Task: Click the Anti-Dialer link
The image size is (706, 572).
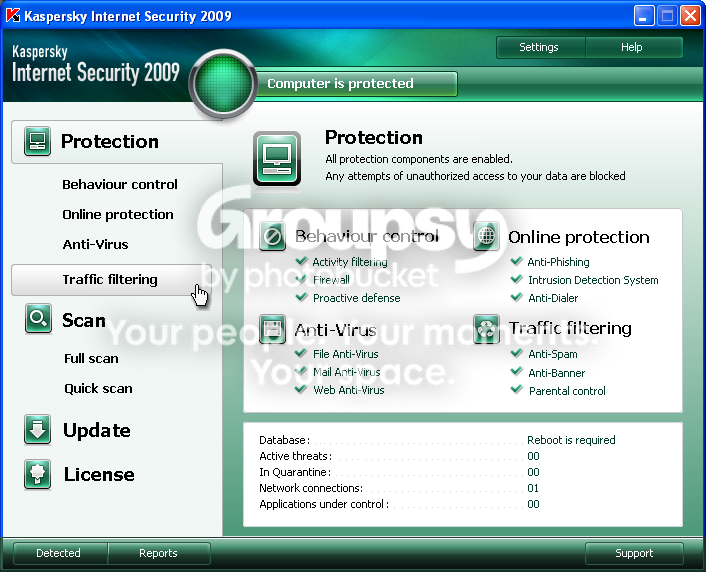Action: click(x=552, y=298)
